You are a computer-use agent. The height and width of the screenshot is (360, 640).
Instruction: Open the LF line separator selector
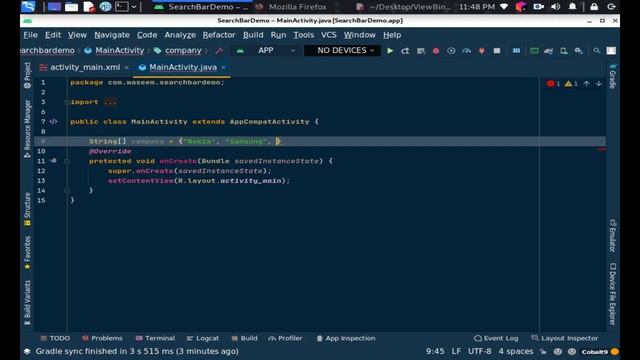(456, 351)
